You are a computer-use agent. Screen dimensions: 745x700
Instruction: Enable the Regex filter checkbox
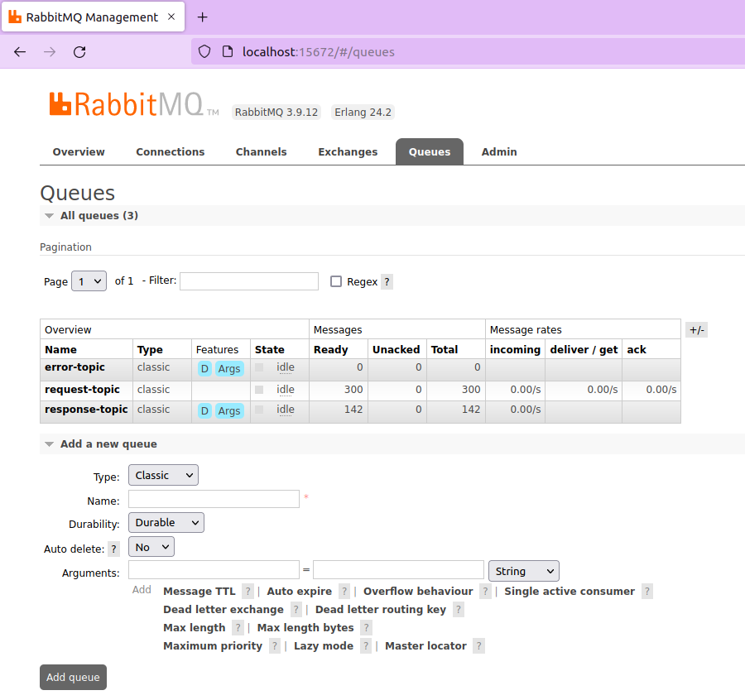[336, 281]
